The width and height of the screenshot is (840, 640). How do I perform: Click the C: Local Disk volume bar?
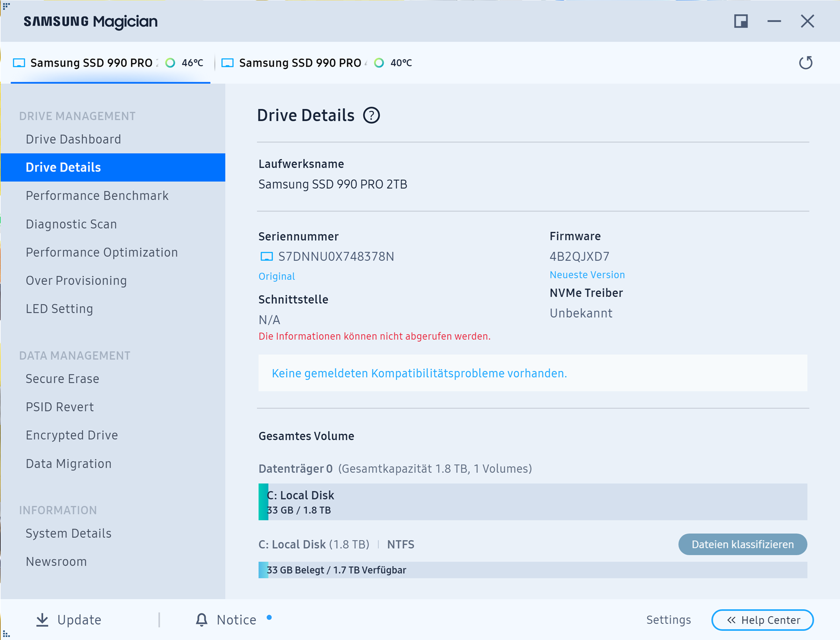pyautogui.click(x=532, y=502)
